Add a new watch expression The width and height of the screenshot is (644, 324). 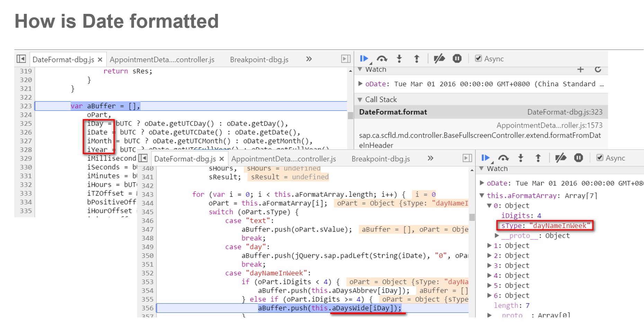click(581, 69)
